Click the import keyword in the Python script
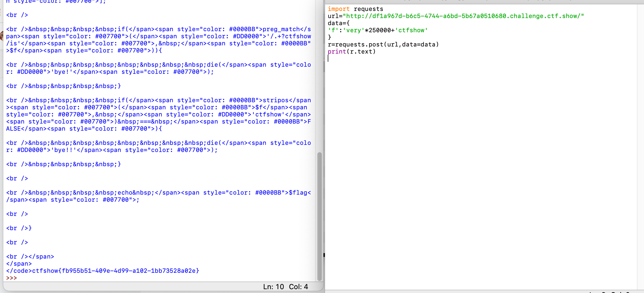644x293 pixels. [x=338, y=9]
